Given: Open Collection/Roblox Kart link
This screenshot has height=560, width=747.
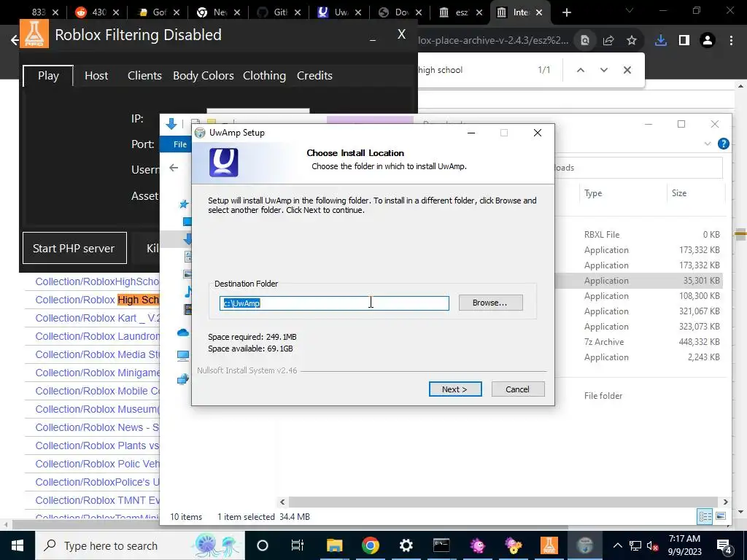Looking at the screenshot, I should coord(97,318).
